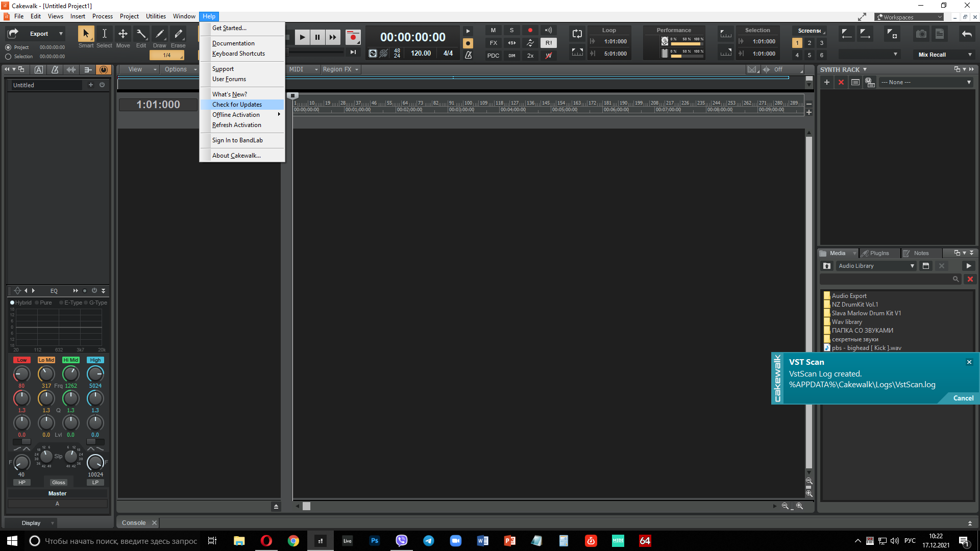Cancel the VST Scan notification
This screenshot has width=980, height=551.
tap(963, 398)
